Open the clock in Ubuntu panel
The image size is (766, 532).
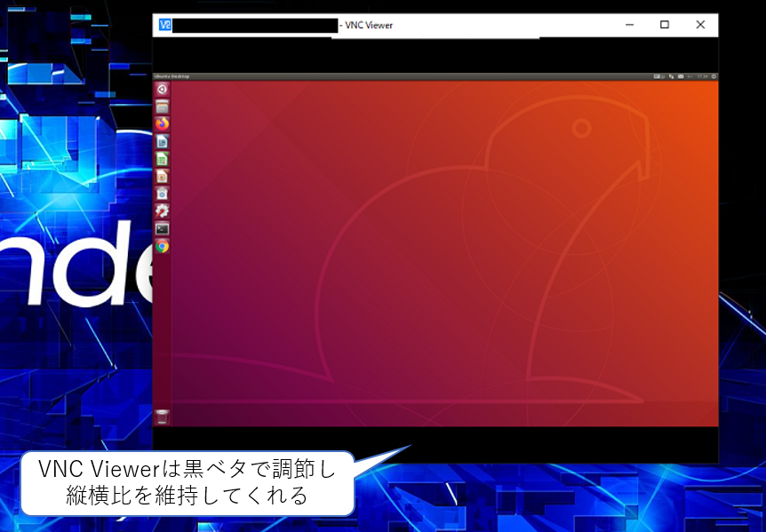coord(702,76)
